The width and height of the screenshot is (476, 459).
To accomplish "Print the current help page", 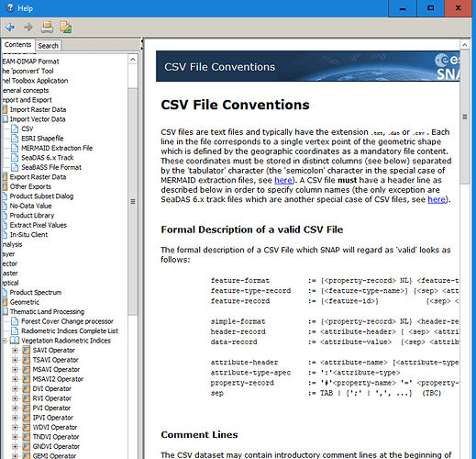I will (x=47, y=28).
